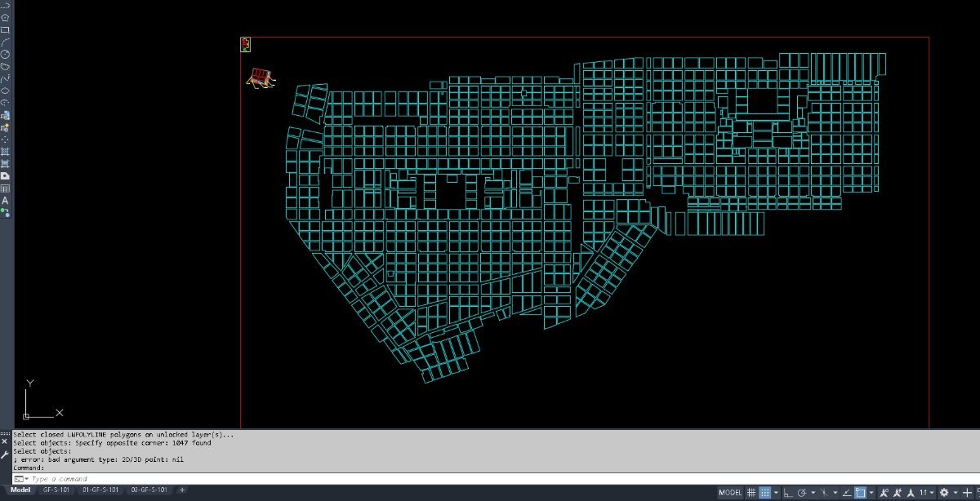Expand recent commands arrow in command line

[26, 479]
